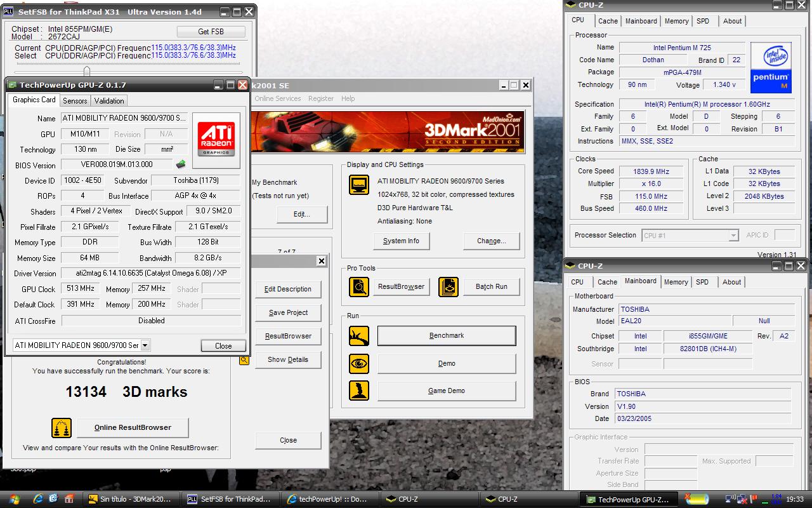Open the Help menu in 3DMark2001
This screenshot has width=812, height=508.
pyautogui.click(x=348, y=98)
